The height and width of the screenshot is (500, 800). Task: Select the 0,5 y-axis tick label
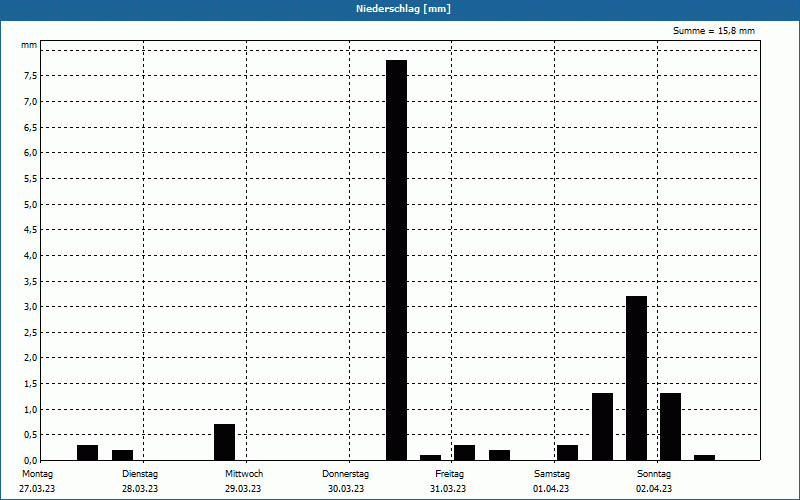[x=30, y=435]
